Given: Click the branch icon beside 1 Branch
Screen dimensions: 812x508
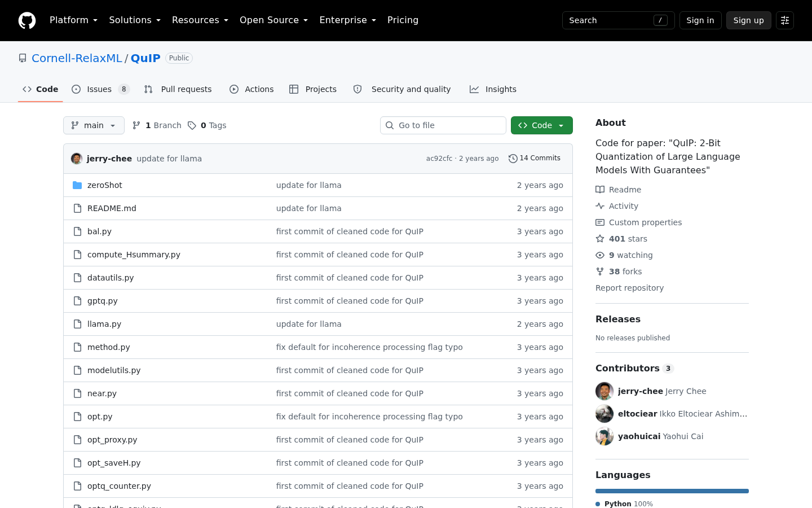Looking at the screenshot, I should click(136, 125).
